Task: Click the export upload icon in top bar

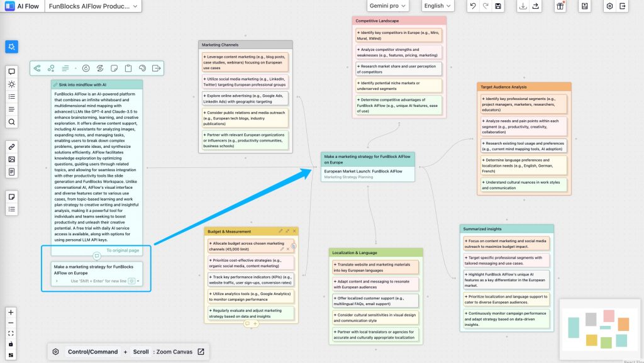Action: (535, 6)
